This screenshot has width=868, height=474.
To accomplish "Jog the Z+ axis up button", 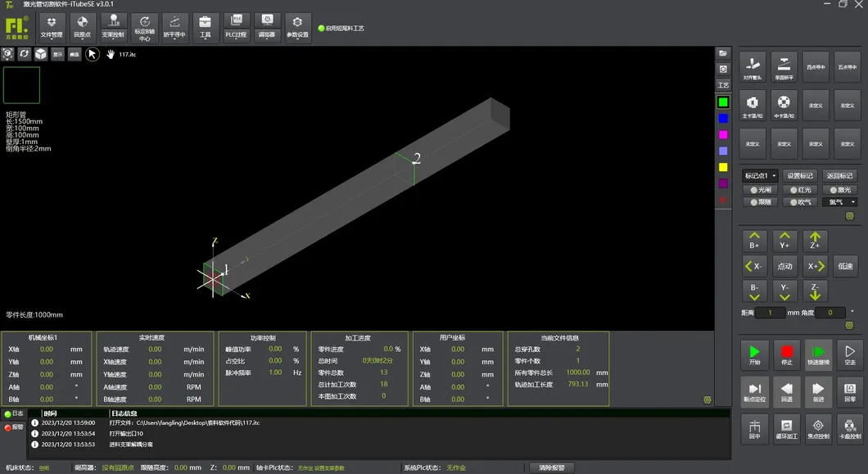I will (815, 241).
